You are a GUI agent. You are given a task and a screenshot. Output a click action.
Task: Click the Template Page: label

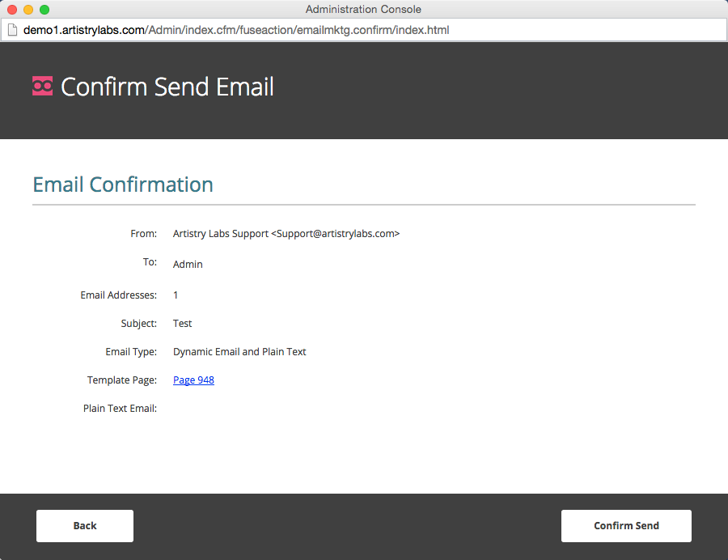point(122,380)
